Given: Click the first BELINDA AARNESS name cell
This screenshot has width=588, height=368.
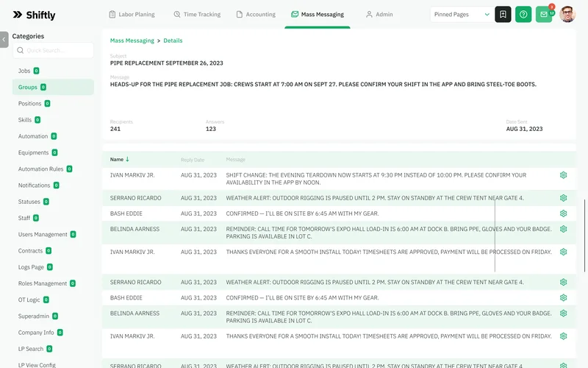Looking at the screenshot, I should [135, 229].
